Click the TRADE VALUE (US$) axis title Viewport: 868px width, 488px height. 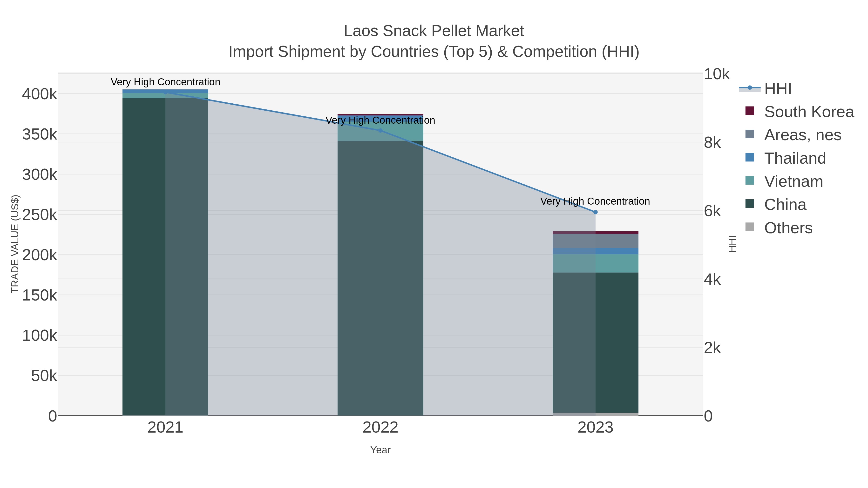15,244
